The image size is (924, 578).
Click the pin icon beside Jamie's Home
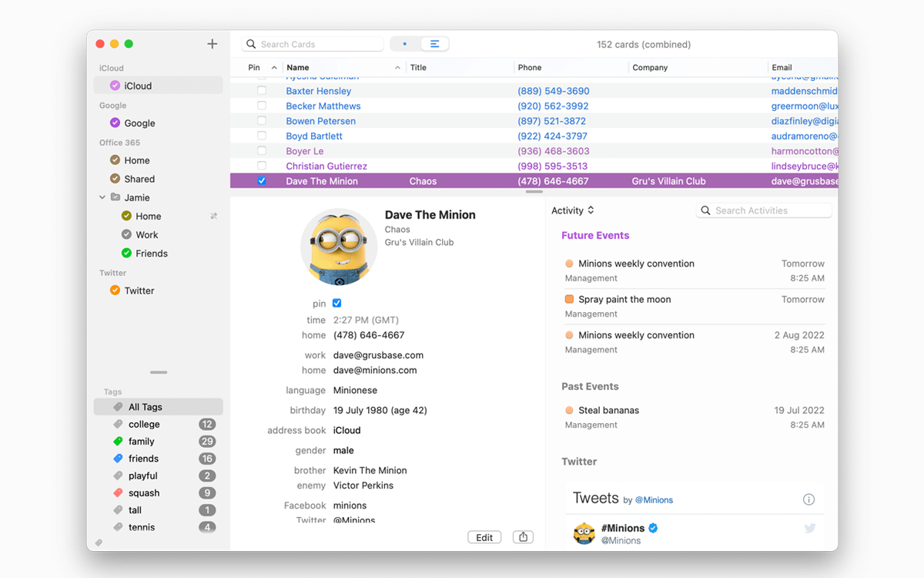click(x=214, y=217)
